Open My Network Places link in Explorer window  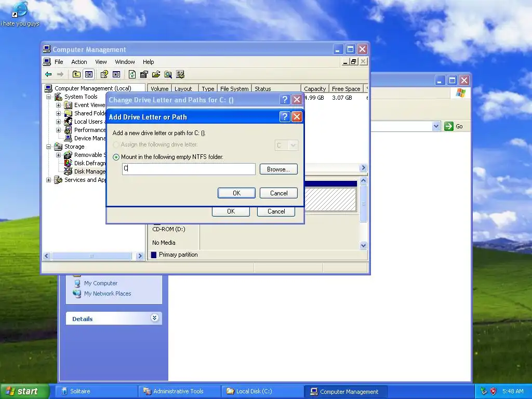click(108, 294)
